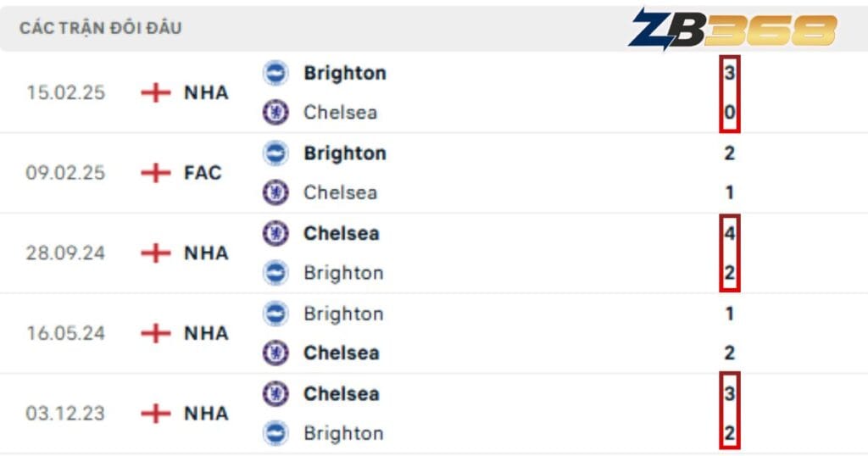Click Chelsea crest in 03.12.23 match

[x=275, y=393]
